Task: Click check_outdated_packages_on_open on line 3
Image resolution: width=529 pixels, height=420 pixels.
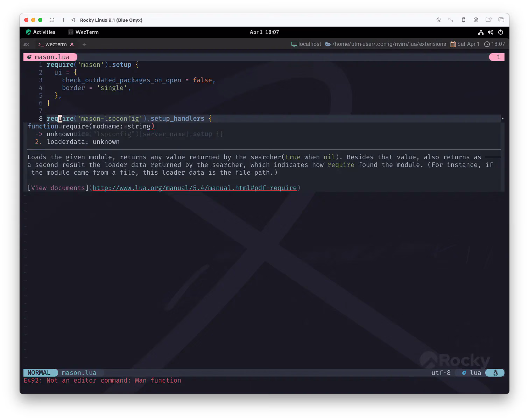Action: point(122,80)
